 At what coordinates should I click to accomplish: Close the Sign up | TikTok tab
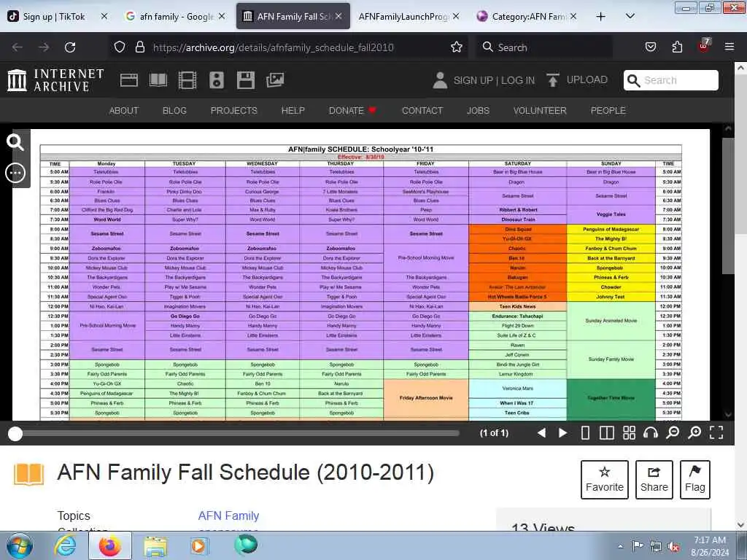point(104,17)
